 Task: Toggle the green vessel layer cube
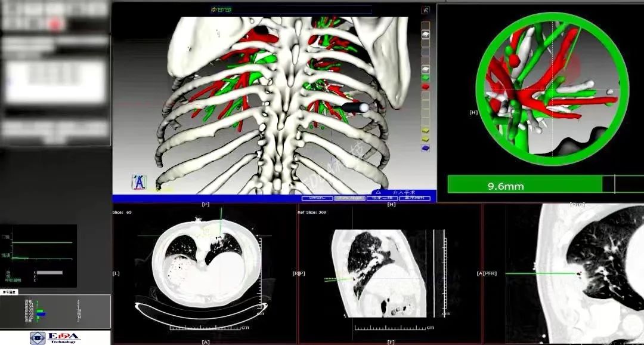(426, 78)
